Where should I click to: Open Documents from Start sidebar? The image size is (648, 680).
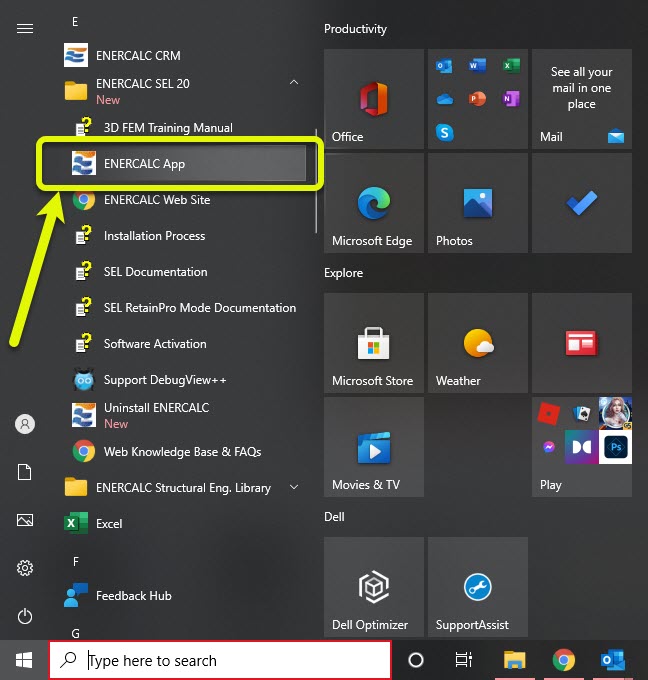25,472
